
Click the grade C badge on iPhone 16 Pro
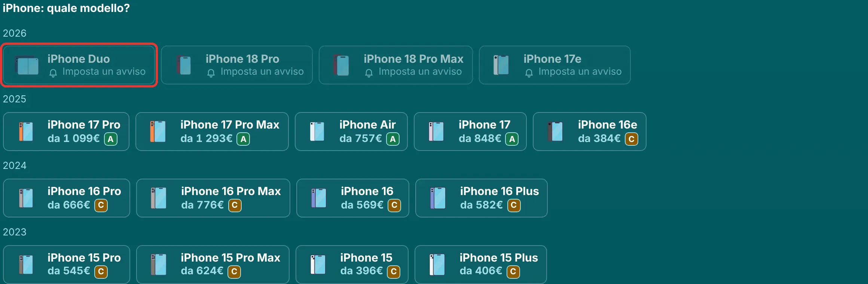tap(101, 206)
